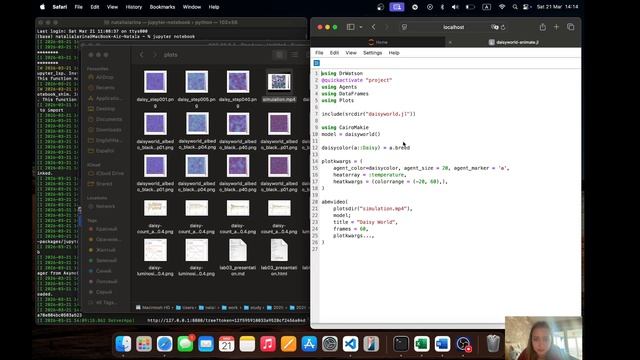The height and width of the screenshot is (360, 640).
Task: Select the daisy_step040.png file
Action: point(238,82)
